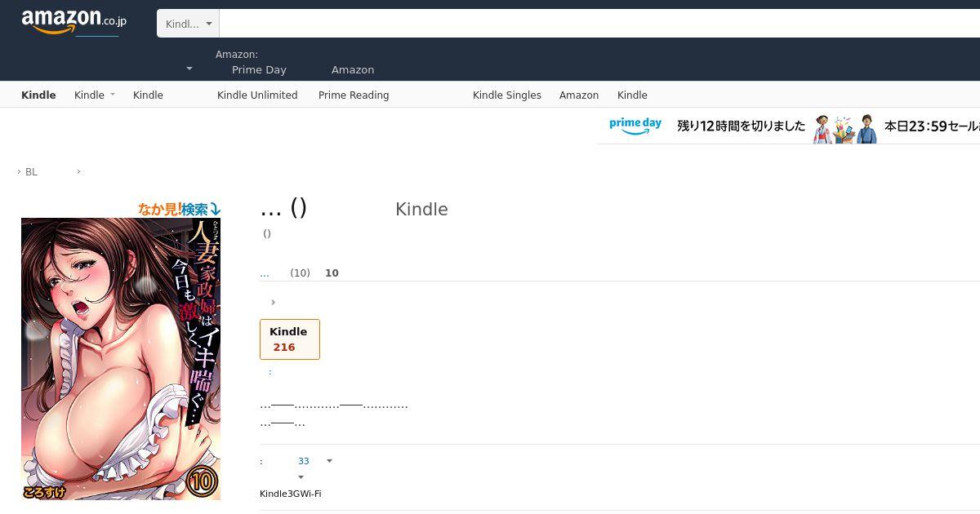
Task: Expand the Kindle menu with arrow in subnavigation
Action: 95,95
